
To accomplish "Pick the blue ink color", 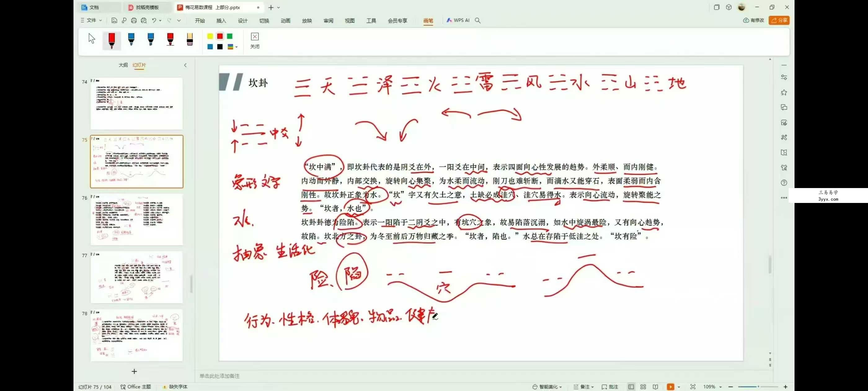I will pos(210,47).
